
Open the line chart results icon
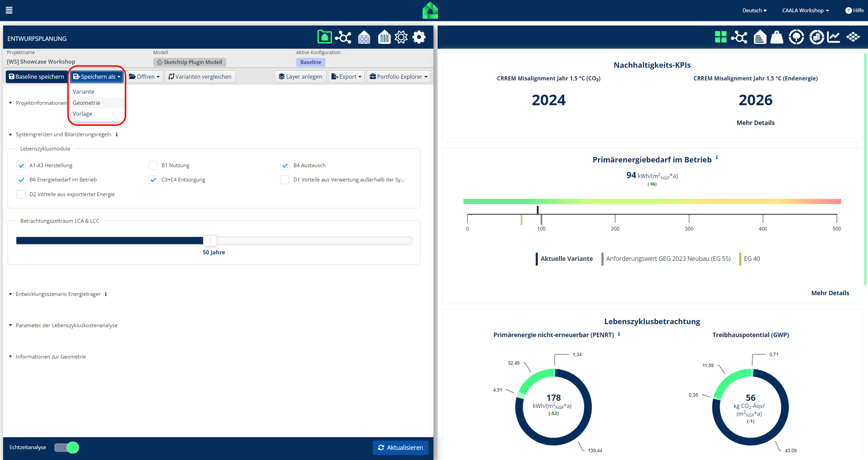[x=833, y=37]
